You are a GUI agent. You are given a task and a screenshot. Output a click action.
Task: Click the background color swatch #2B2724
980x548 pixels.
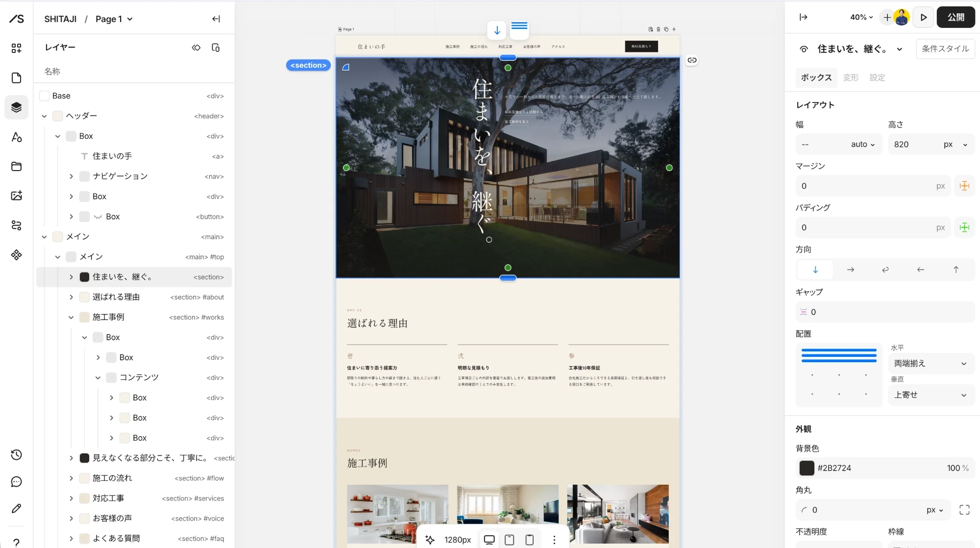coord(807,468)
